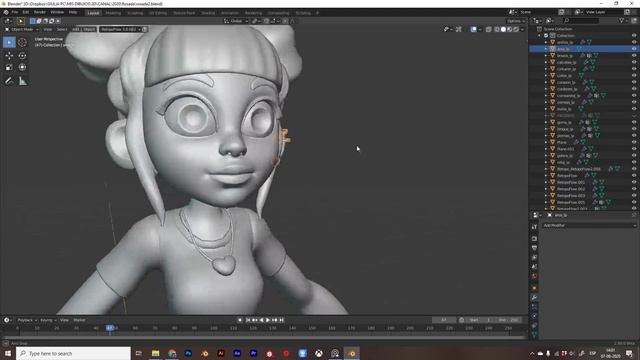Open the Modifier properties wrench tab

coord(534,297)
